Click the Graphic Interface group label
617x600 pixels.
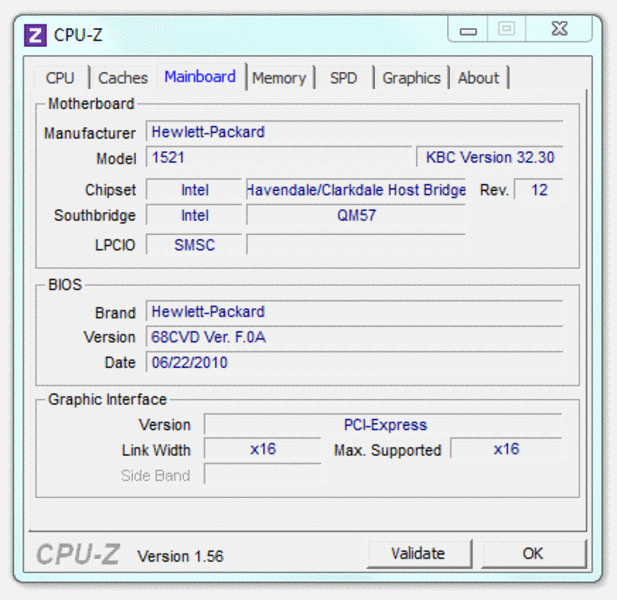coord(107,399)
